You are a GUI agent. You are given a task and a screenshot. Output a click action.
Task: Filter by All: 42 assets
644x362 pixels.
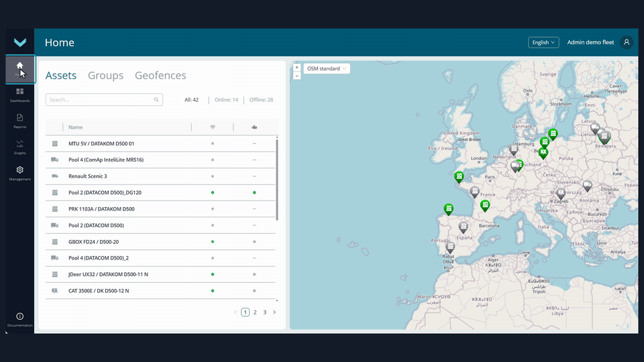191,100
